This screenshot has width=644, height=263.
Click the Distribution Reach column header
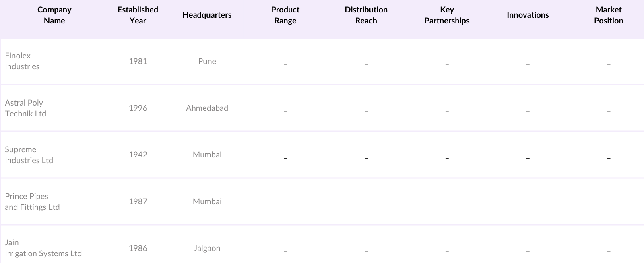click(366, 15)
